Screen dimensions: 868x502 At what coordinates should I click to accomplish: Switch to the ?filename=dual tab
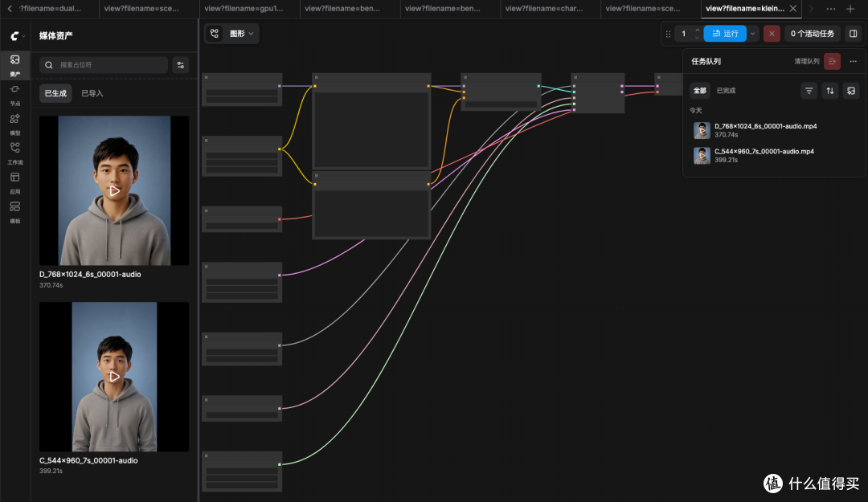(x=51, y=8)
